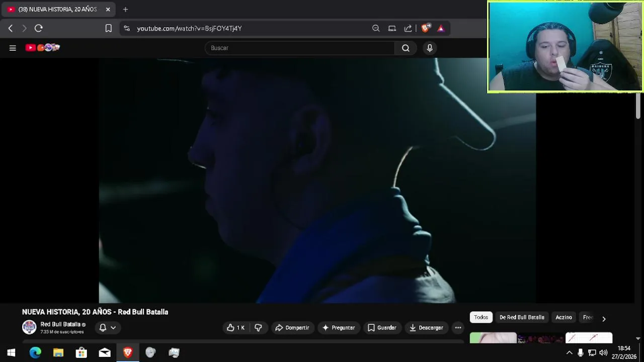Open Brave Rewards triangle icon

[441, 29]
